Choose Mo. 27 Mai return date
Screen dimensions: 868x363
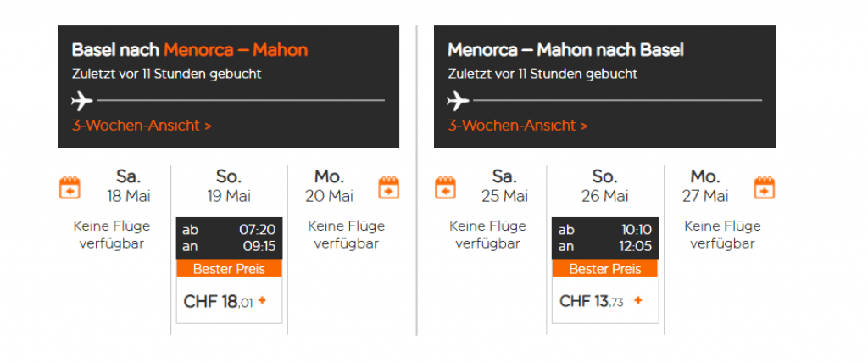click(x=705, y=186)
